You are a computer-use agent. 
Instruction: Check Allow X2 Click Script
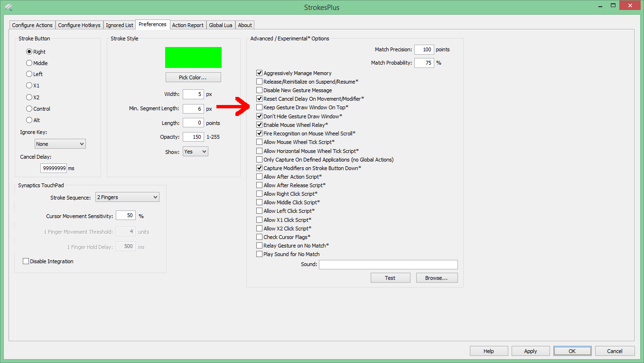(260, 229)
